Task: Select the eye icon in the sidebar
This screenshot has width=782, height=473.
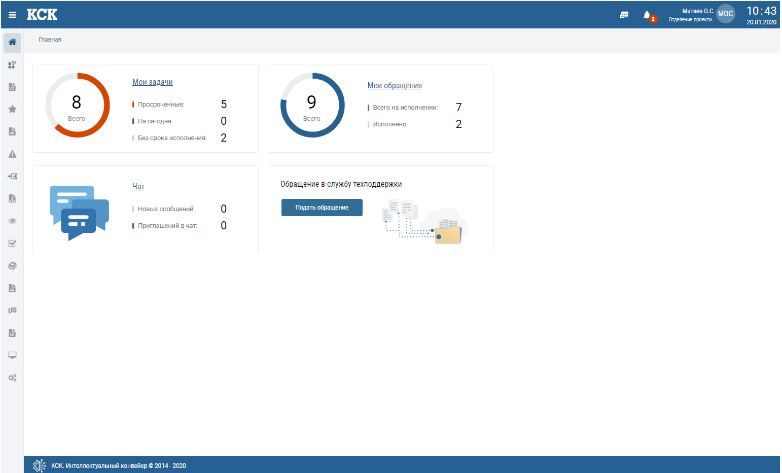Action: [x=12, y=221]
